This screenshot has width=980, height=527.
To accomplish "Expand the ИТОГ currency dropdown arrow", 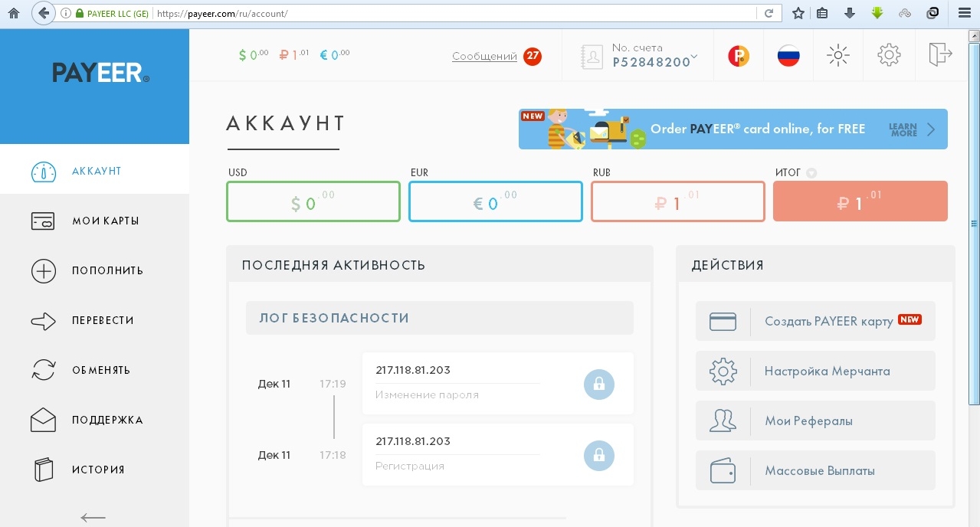I will point(811,173).
